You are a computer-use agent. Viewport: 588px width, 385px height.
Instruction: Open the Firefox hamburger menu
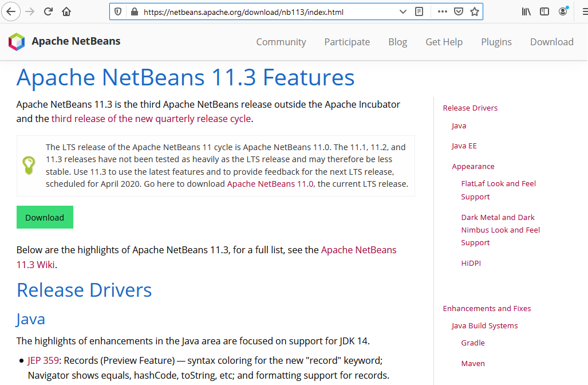click(585, 11)
